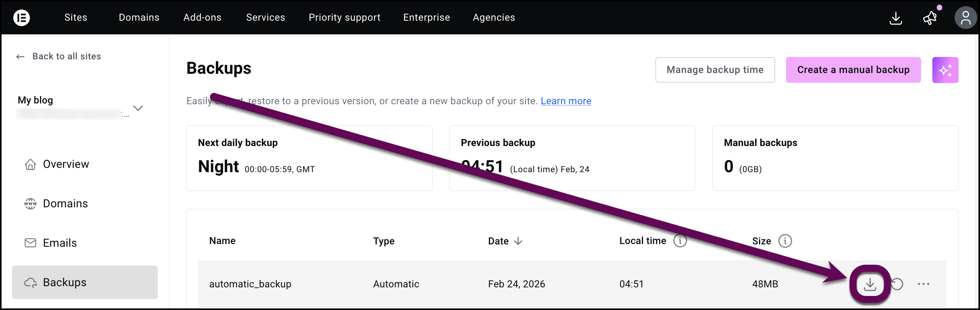
Task: Click the Type column header
Action: point(384,241)
